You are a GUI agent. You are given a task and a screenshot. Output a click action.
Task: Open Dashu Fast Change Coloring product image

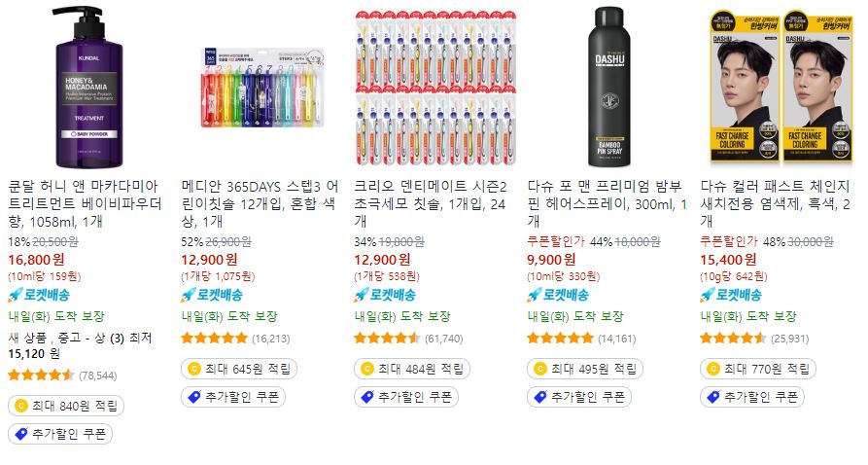pyautogui.click(x=781, y=87)
